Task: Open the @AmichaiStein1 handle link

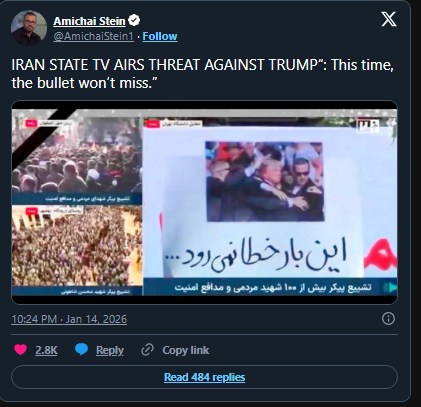Action: 93,36
